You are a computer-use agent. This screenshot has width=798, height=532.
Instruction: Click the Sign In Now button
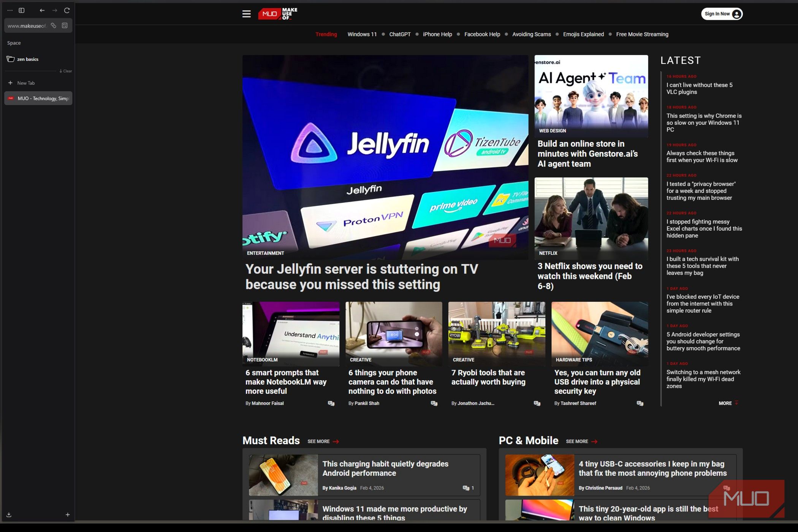[x=721, y=14]
